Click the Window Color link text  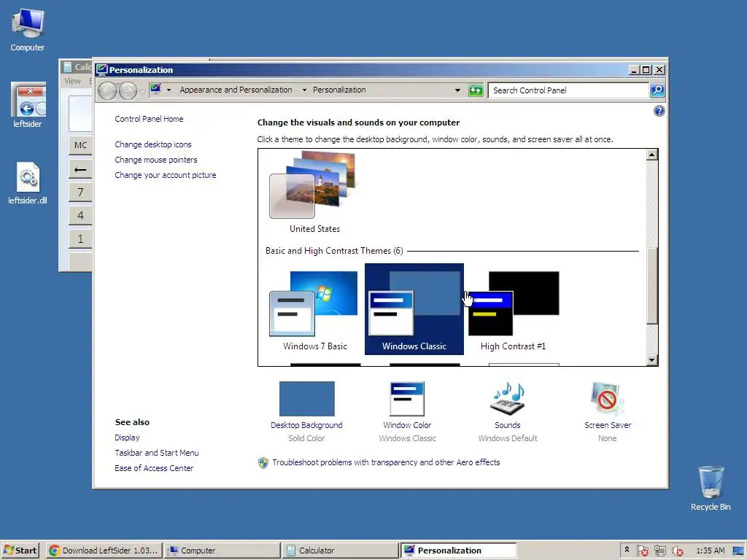coord(407,425)
